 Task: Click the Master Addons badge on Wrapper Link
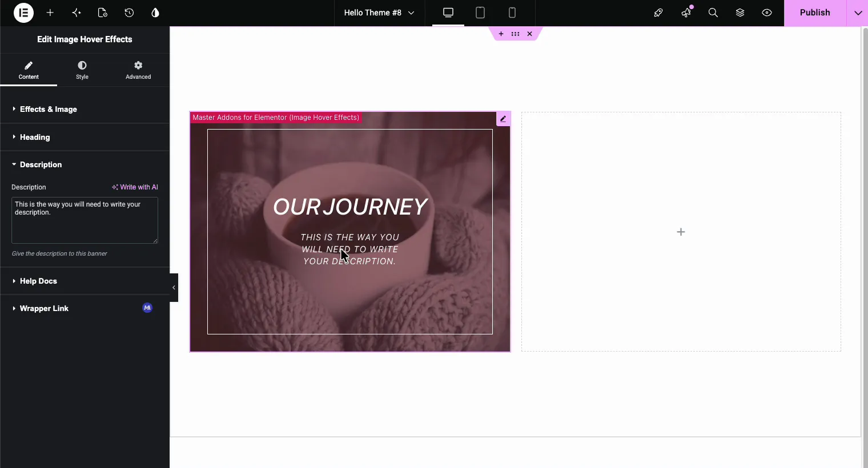[147, 308]
